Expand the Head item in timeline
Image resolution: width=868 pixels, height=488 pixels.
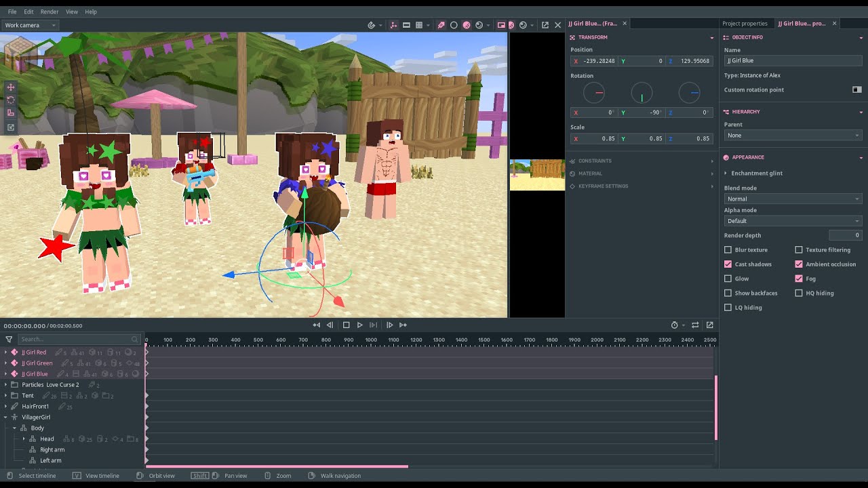pyautogui.click(x=24, y=439)
